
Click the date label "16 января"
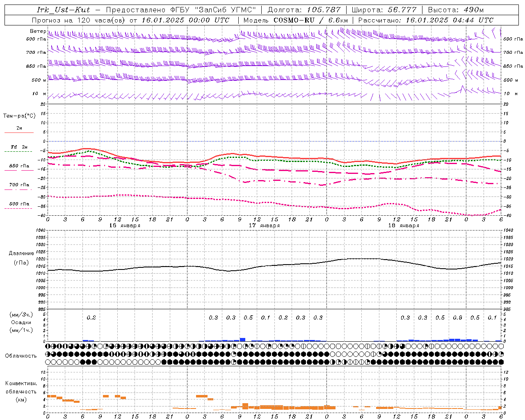[x=125, y=226]
